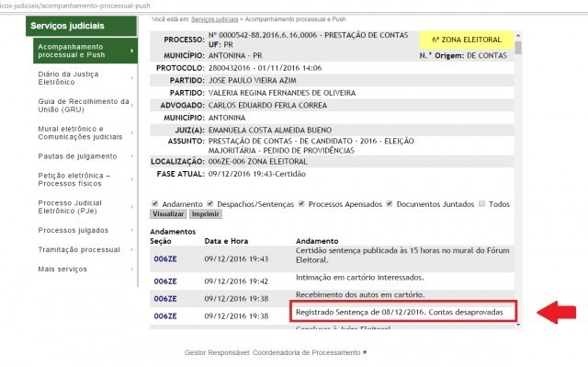Select Processos julgados menu item
The image size is (588, 367).
[x=73, y=230]
